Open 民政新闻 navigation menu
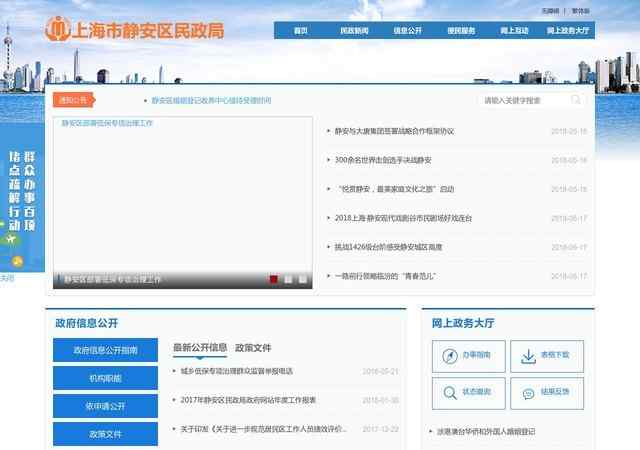This screenshot has width=640, height=450. click(x=354, y=31)
